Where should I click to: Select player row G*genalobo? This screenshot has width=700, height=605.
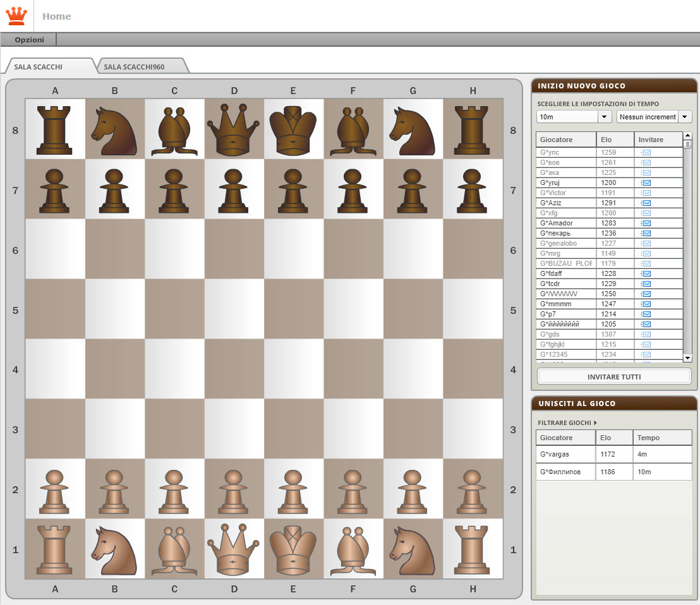pyautogui.click(x=610, y=243)
